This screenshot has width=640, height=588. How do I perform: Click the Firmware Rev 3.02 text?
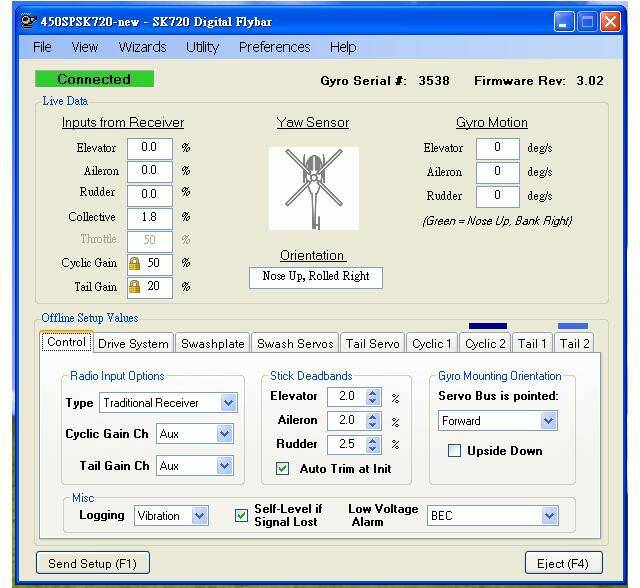(x=538, y=81)
